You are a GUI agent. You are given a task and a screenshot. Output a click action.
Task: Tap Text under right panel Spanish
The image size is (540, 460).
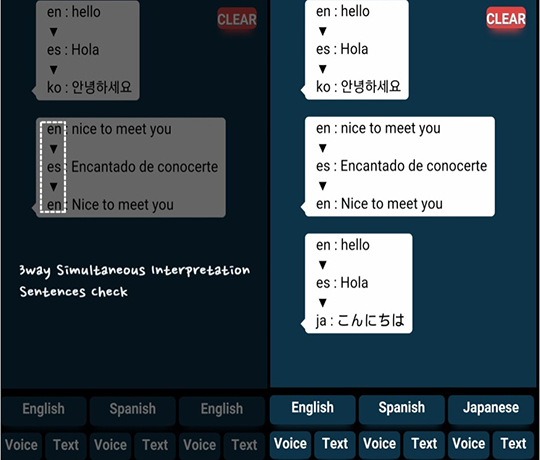click(x=424, y=444)
